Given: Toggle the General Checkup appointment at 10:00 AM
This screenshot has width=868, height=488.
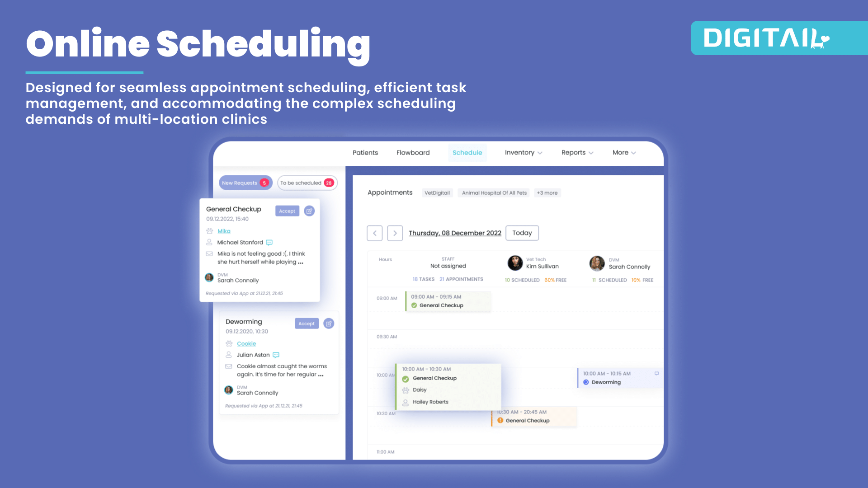Looking at the screenshot, I should click(406, 378).
